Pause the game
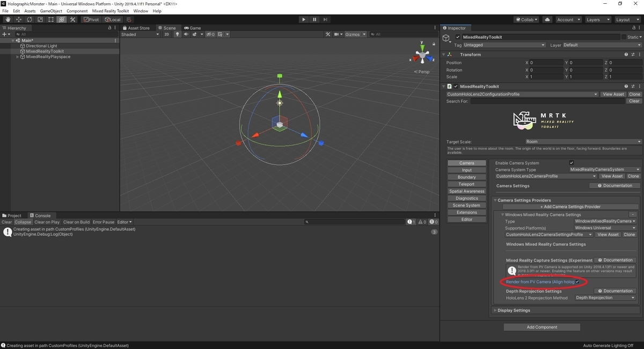 point(314,19)
